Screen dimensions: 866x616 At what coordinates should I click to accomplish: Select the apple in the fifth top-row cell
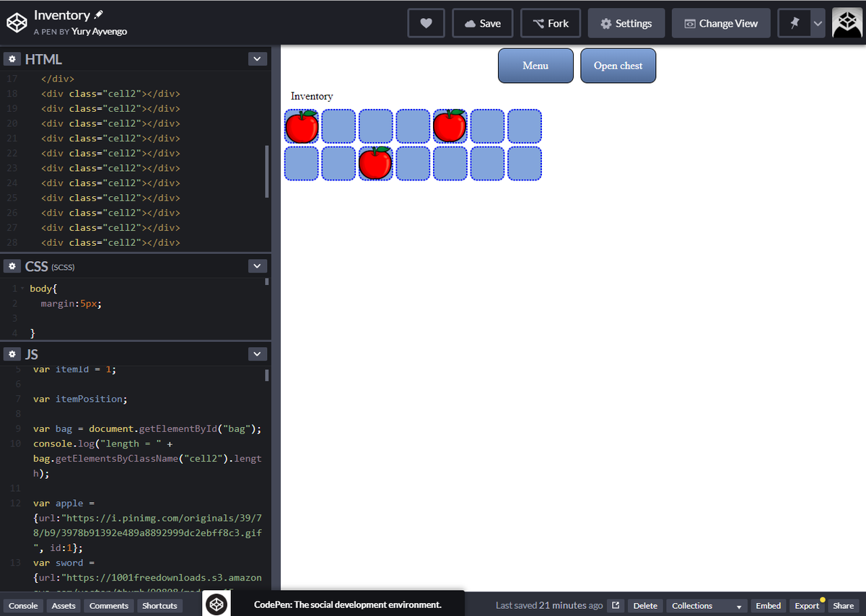point(450,126)
